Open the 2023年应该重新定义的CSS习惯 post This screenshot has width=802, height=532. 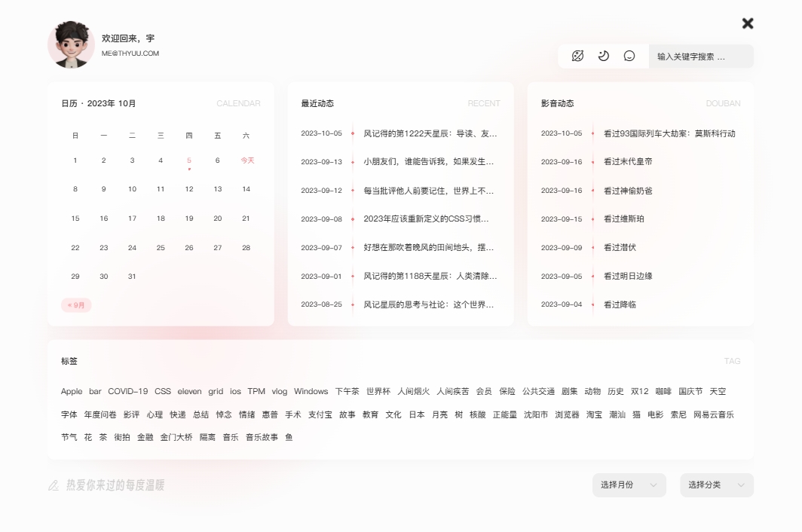tap(426, 219)
